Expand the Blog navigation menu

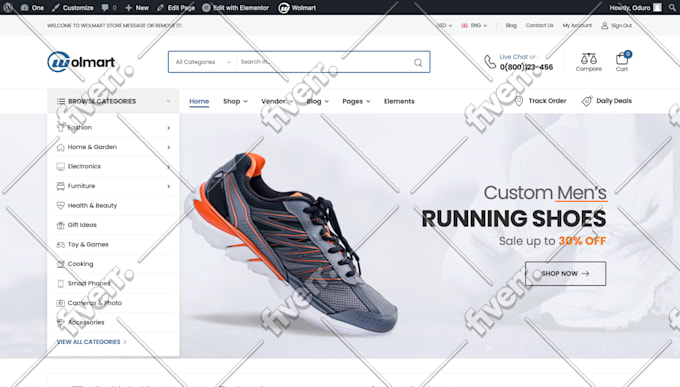(x=317, y=101)
